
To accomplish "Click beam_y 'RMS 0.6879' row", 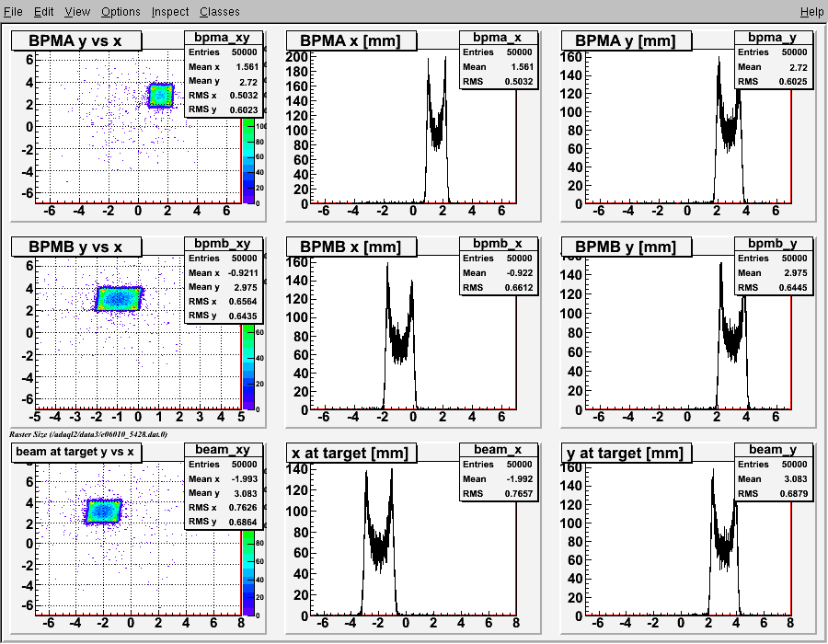I will (773, 493).
